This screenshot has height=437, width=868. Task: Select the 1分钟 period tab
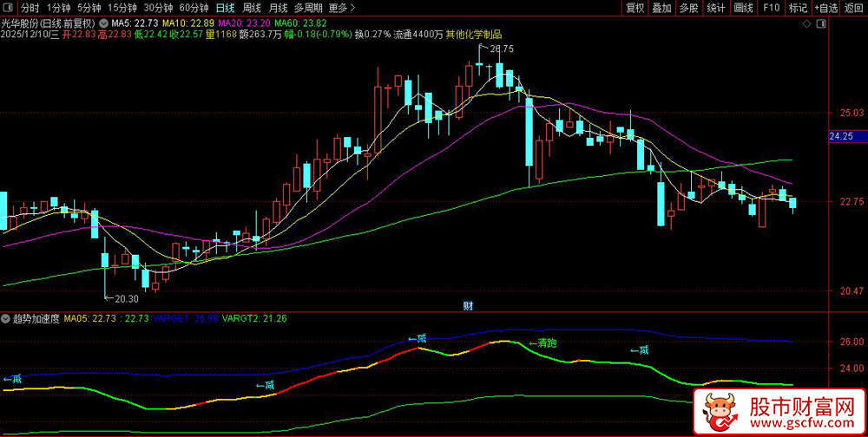(x=58, y=8)
